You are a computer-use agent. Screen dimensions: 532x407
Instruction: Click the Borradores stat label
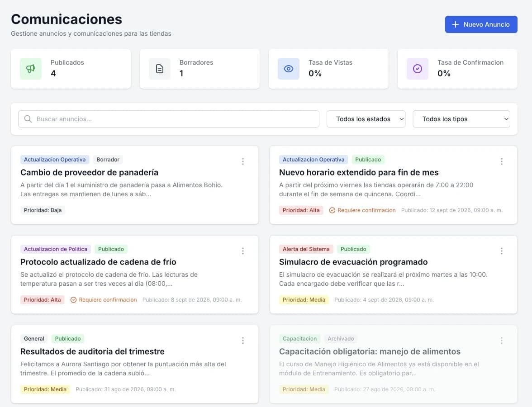point(196,62)
